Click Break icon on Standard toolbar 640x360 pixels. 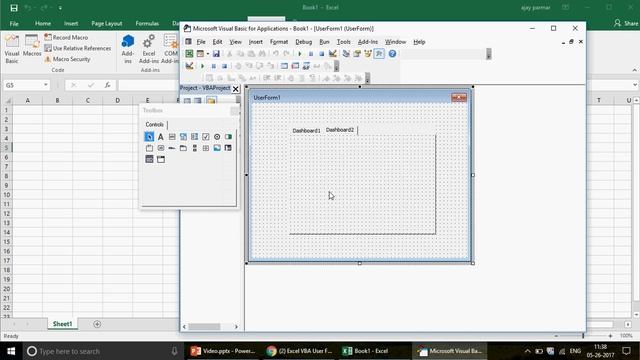(x=311, y=54)
